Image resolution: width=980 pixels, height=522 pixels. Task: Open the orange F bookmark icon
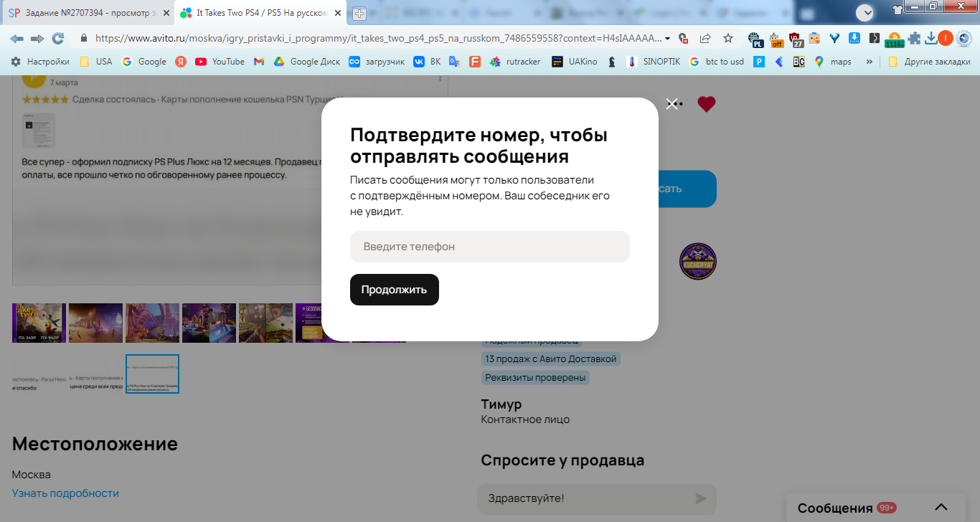tap(474, 62)
